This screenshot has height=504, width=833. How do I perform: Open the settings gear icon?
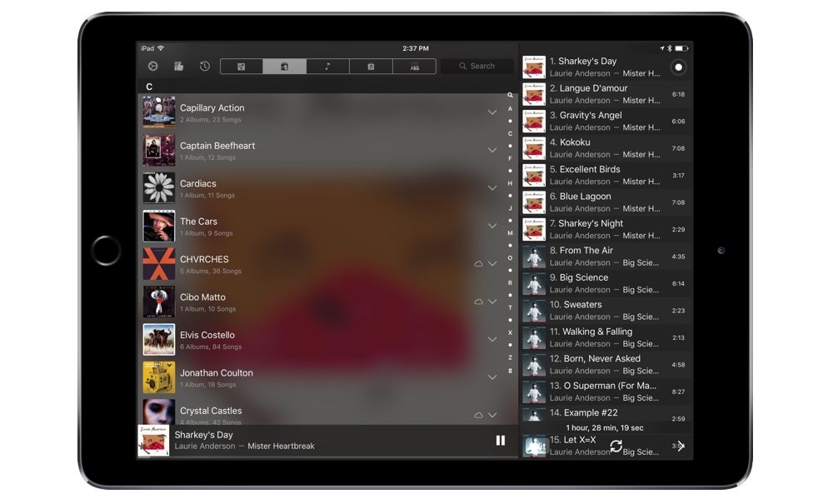click(153, 67)
